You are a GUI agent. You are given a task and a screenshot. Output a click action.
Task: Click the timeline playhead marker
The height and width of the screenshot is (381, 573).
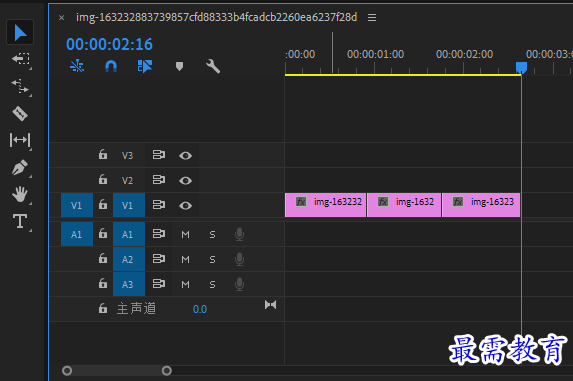521,68
